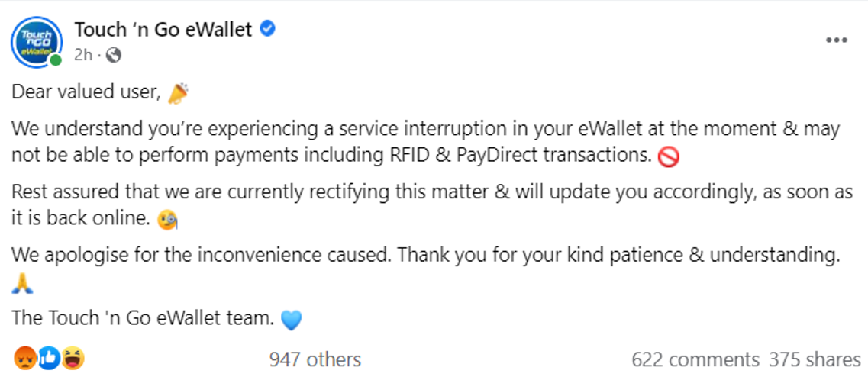Open the Touch 'n Go eWallet page name
Viewport: 868px width, 380px height.
(x=164, y=29)
